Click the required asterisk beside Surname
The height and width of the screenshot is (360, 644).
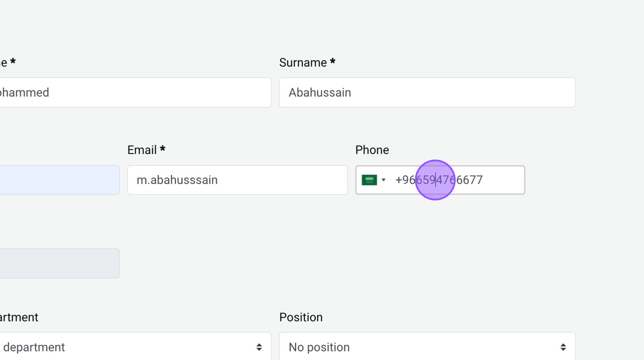(x=332, y=62)
